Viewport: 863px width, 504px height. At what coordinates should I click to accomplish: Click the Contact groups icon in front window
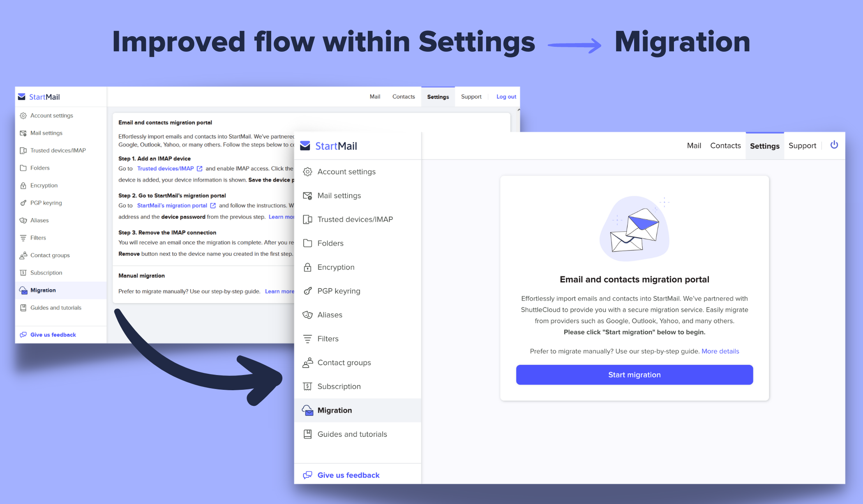[307, 362]
